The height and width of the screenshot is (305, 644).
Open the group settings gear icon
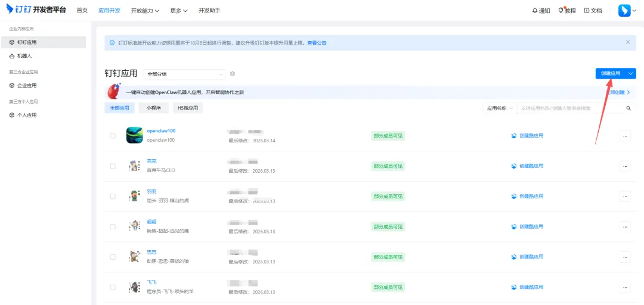[x=233, y=74]
